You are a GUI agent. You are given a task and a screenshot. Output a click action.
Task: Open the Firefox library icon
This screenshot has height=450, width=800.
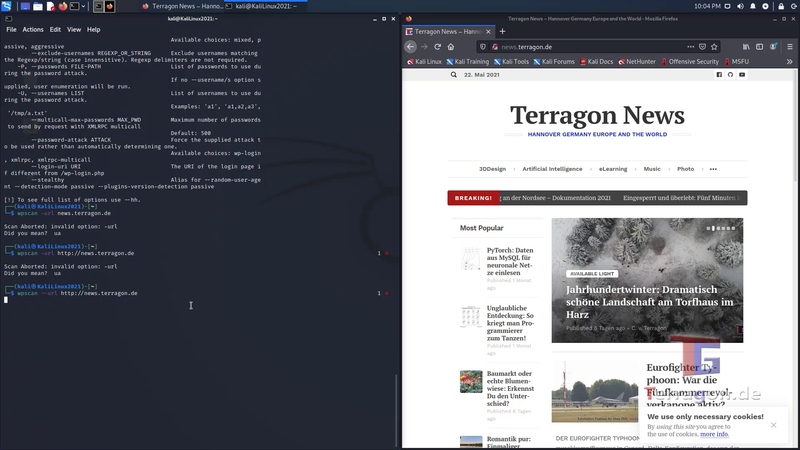746,46
